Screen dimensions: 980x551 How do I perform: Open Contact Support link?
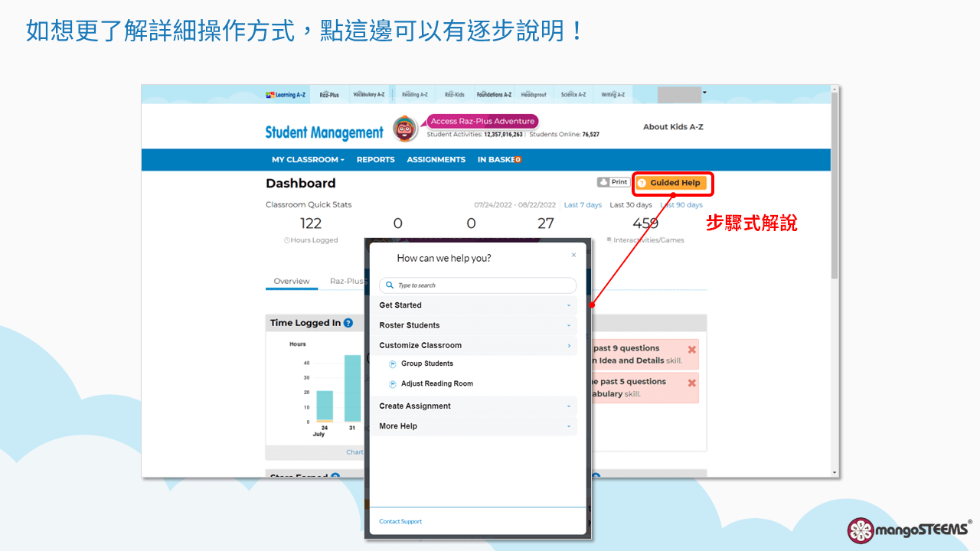pos(400,521)
